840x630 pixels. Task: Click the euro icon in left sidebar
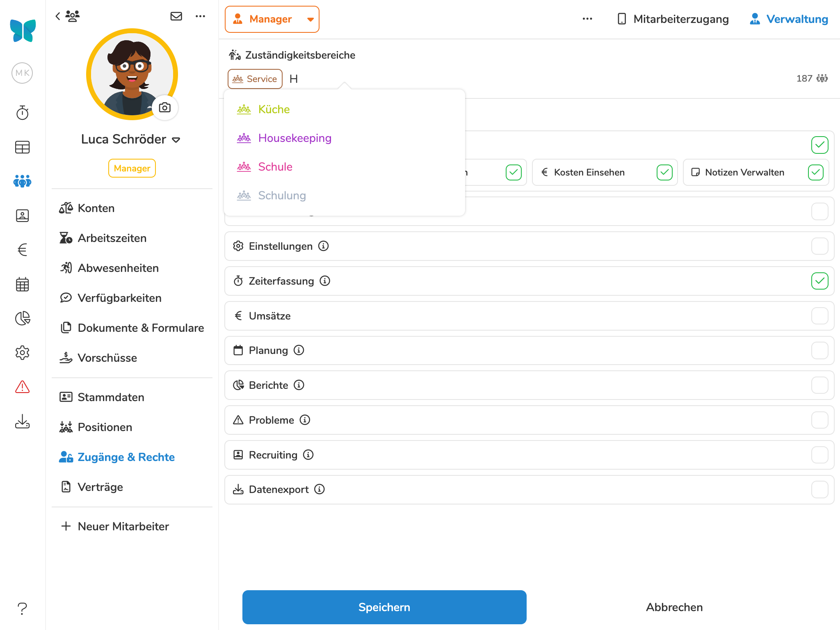coord(23,250)
